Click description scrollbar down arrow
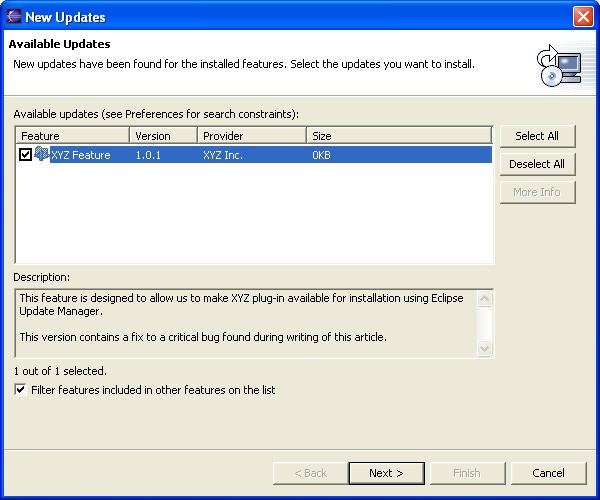 (x=484, y=349)
